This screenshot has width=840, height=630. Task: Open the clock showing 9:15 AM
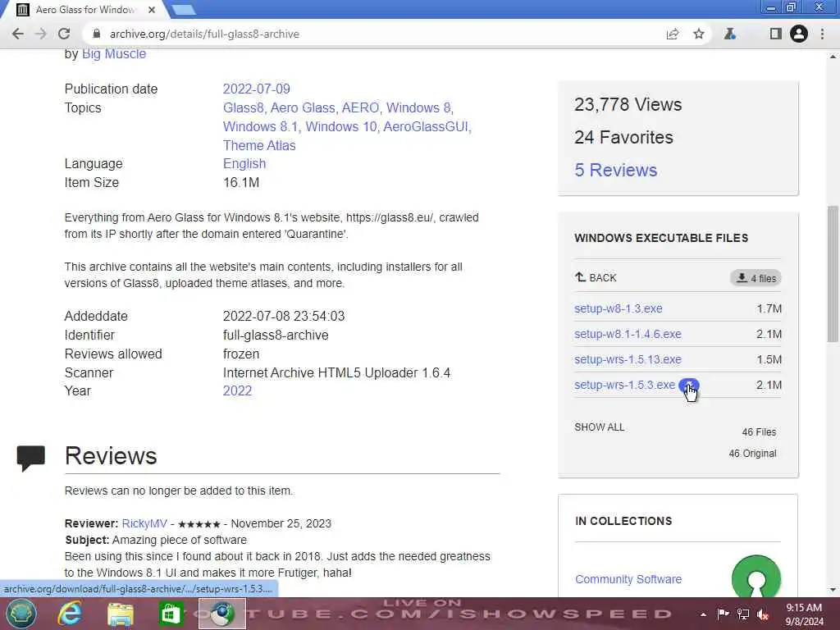[x=804, y=614]
